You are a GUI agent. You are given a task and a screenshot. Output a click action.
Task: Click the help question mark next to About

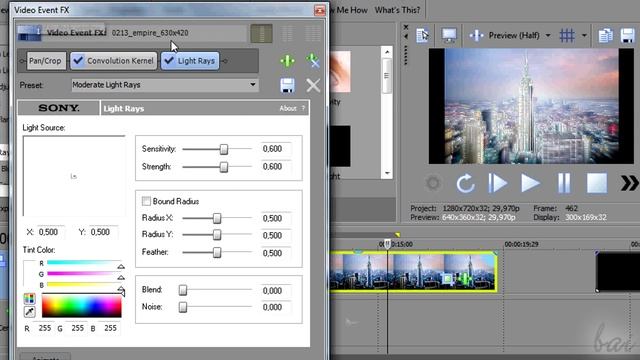pyautogui.click(x=303, y=108)
